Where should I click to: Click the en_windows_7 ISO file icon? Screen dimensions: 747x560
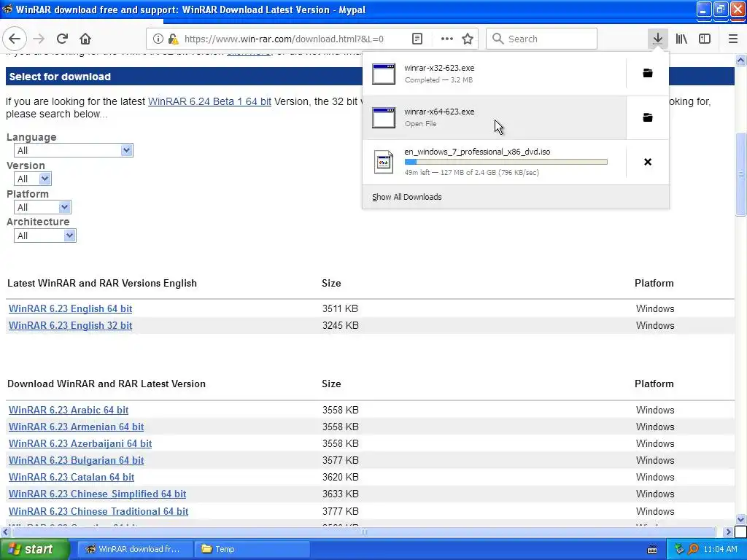point(384,162)
